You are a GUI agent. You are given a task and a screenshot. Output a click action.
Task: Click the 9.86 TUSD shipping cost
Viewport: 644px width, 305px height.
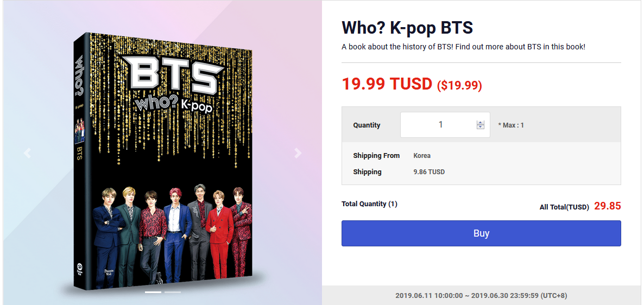(429, 172)
